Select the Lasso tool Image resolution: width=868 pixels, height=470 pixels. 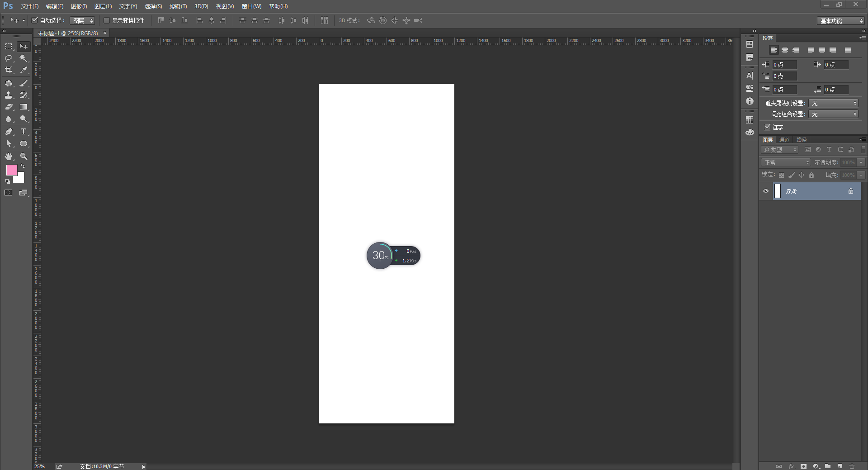coord(9,58)
